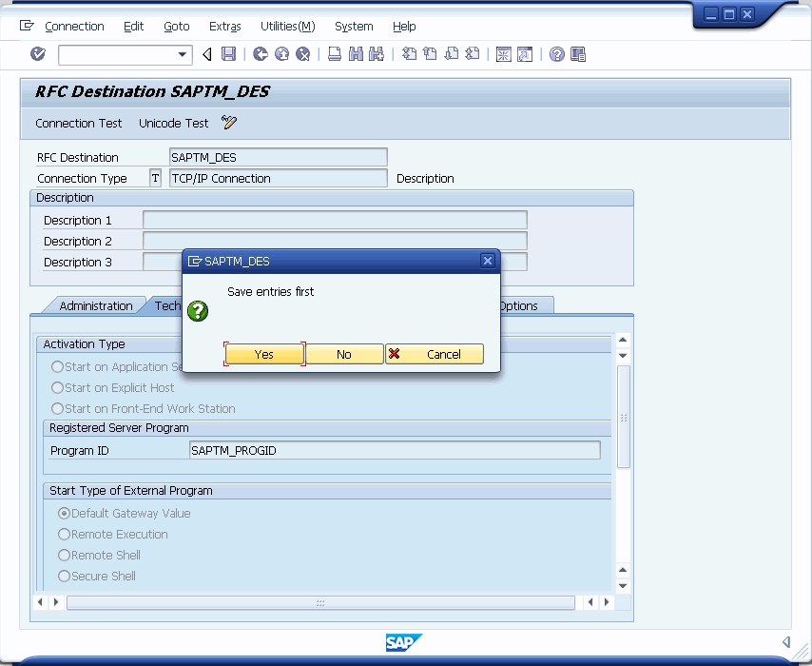
Task: Click the Find Next toolbar icon
Action: (x=377, y=54)
